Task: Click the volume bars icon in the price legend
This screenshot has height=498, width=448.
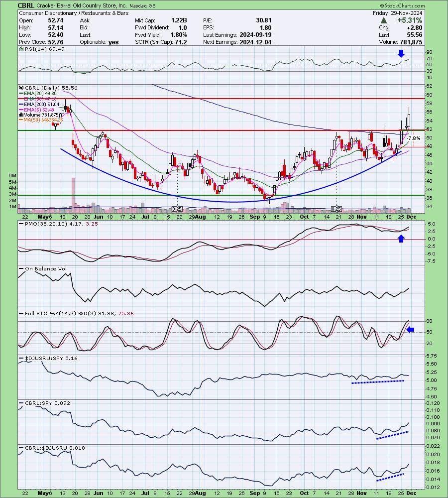Action: tap(21, 115)
